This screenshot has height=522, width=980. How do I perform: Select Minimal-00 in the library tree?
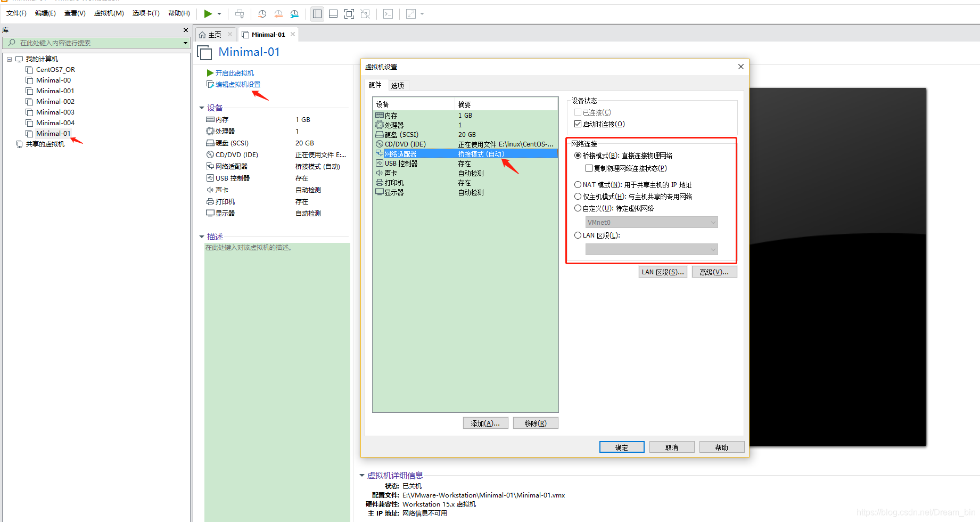pyautogui.click(x=53, y=80)
